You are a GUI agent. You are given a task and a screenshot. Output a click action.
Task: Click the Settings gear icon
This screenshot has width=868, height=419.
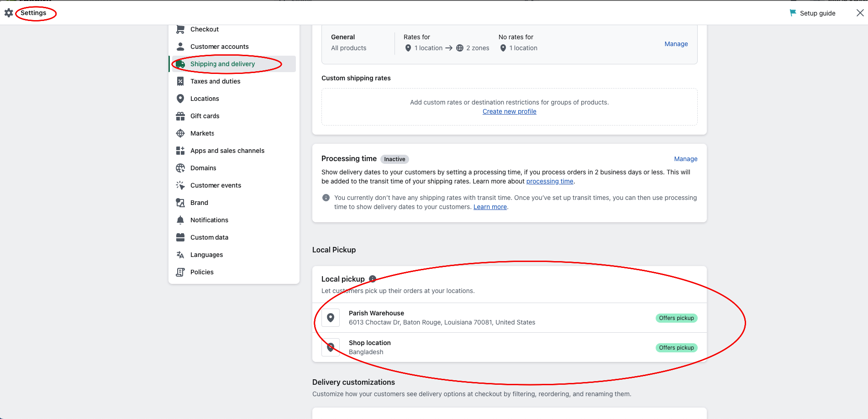tap(9, 13)
